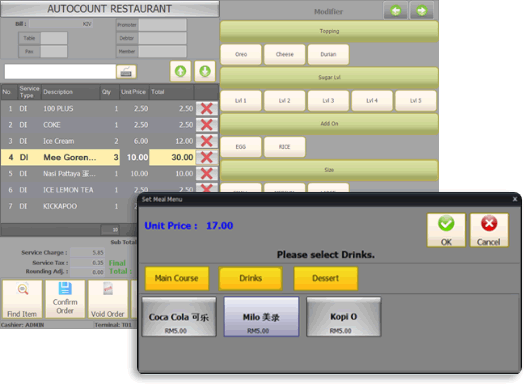
Task: Save with Confirm Order button
Action: tap(65, 299)
